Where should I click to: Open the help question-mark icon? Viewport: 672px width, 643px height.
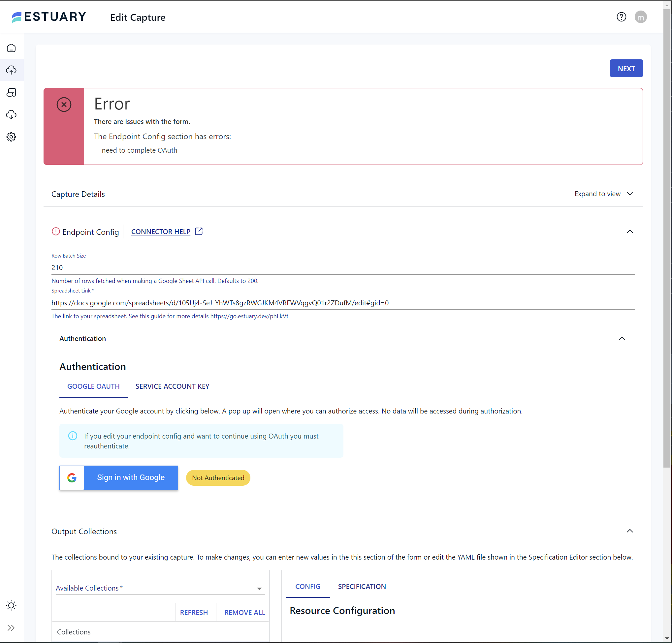click(621, 17)
